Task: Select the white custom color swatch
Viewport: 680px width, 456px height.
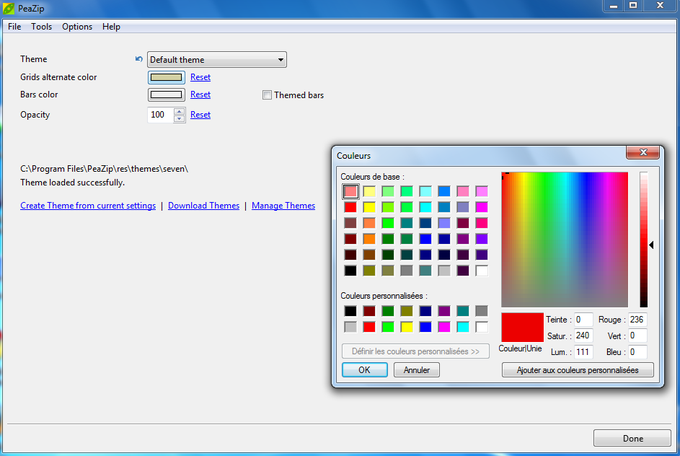Action: pos(481,327)
